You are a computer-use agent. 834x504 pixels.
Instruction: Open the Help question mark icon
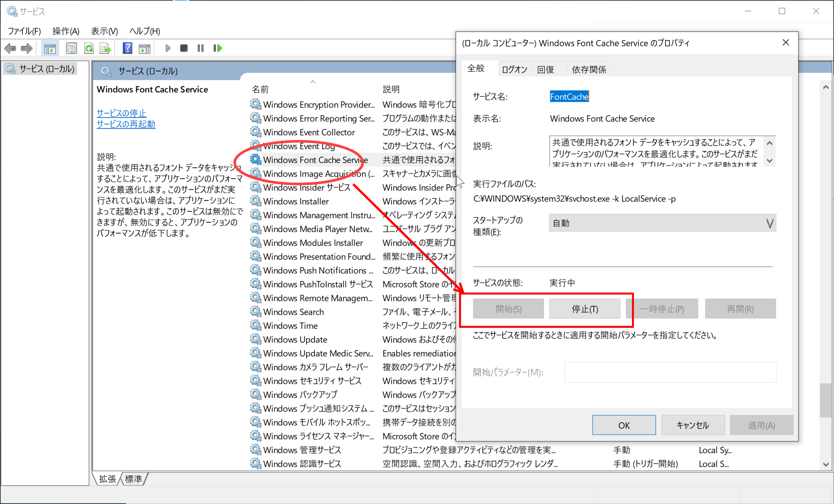pyautogui.click(x=127, y=48)
